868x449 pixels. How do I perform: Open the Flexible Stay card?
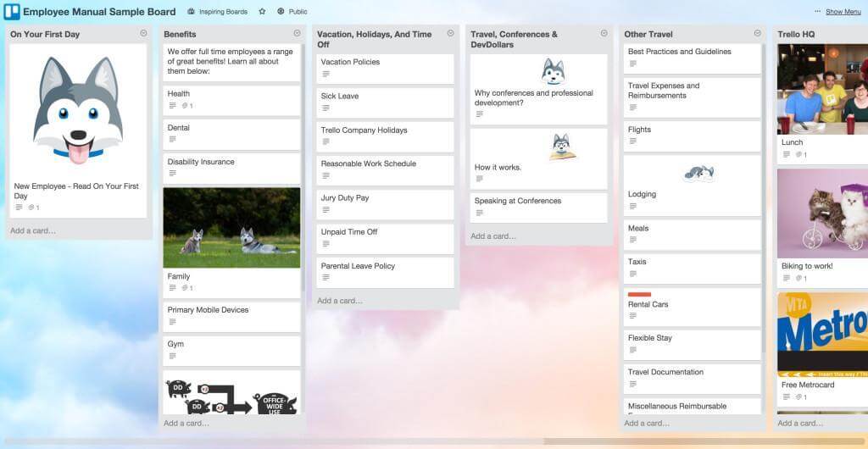pyautogui.click(x=692, y=345)
